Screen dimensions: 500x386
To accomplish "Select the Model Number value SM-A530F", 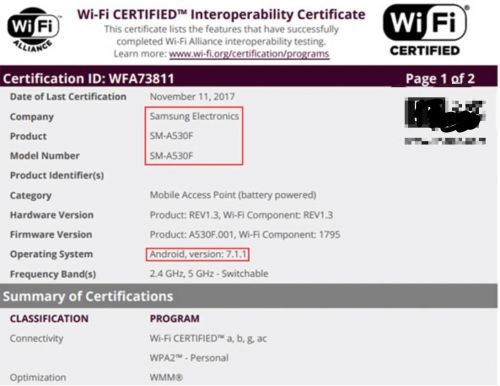I will 171,155.
